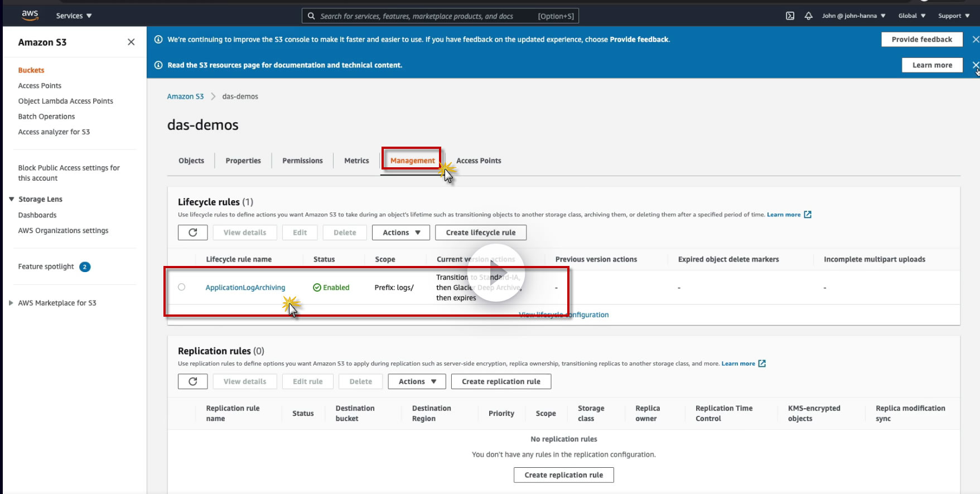Open external link icon beside lifecycle Learn more
Screen dimensions: 980x494
click(808, 215)
